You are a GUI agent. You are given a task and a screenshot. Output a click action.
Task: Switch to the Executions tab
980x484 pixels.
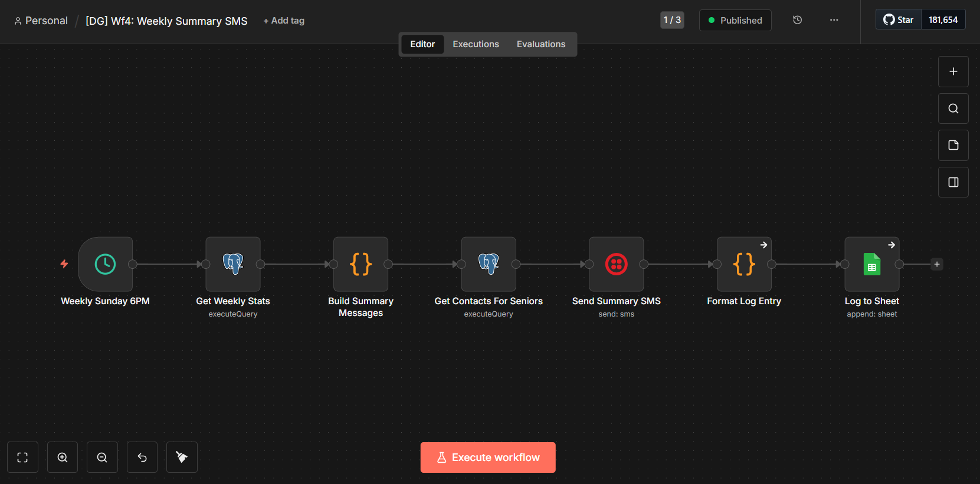click(x=476, y=44)
